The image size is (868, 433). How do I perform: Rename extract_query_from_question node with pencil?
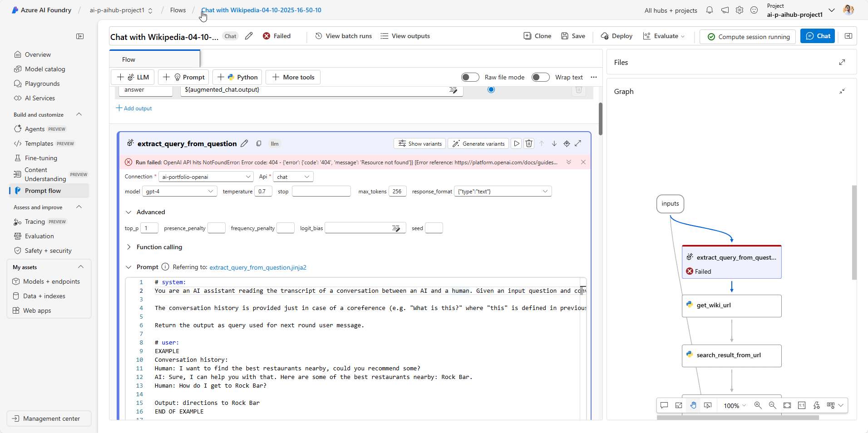[x=244, y=143]
